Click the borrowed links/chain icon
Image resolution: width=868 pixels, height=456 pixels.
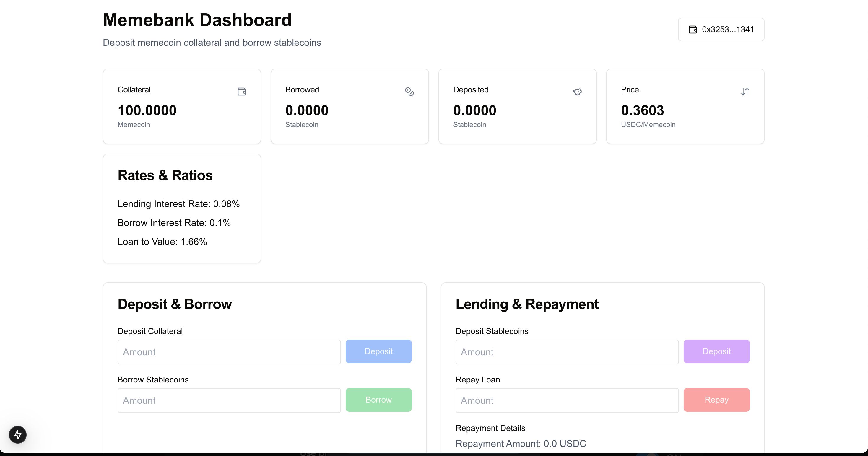pos(409,91)
